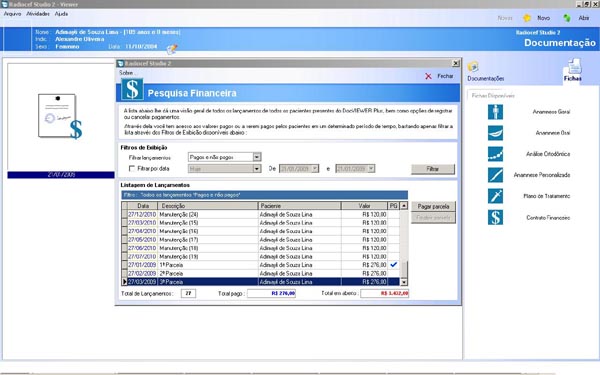This screenshot has width=600, height=375.
Task: Click the list scrollbar down arrow
Action: [x=403, y=282]
